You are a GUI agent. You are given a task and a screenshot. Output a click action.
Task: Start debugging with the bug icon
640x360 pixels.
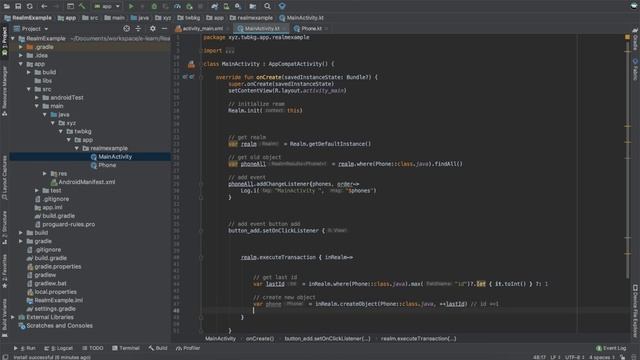coord(154,6)
